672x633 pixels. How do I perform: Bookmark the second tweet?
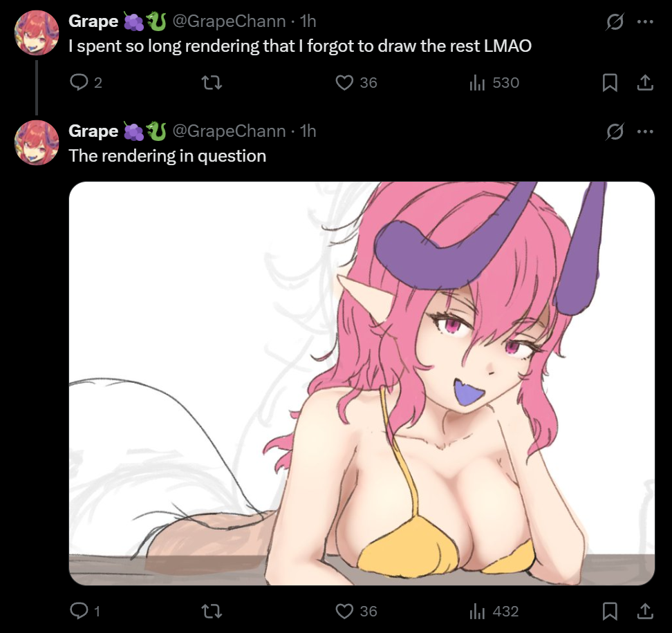click(x=610, y=611)
